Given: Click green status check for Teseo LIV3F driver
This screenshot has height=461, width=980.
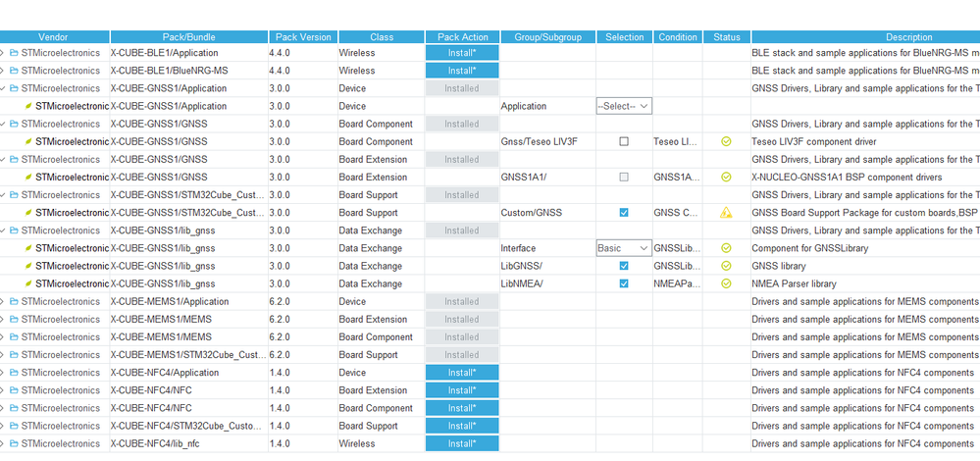Looking at the screenshot, I should pos(726,142).
